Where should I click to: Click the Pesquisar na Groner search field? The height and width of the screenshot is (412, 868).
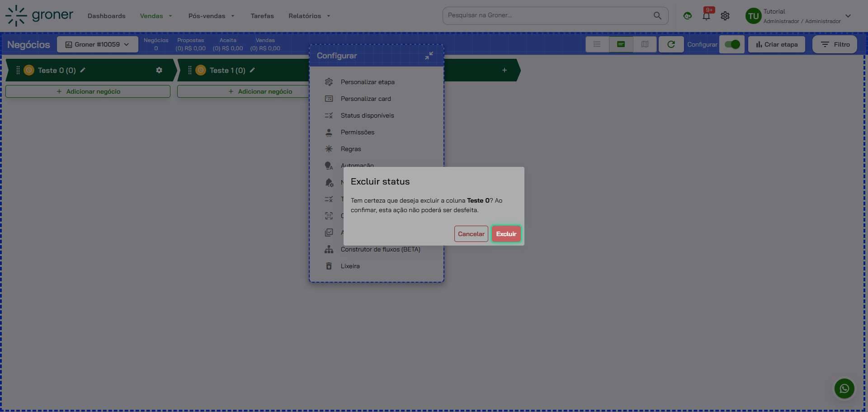(x=547, y=15)
